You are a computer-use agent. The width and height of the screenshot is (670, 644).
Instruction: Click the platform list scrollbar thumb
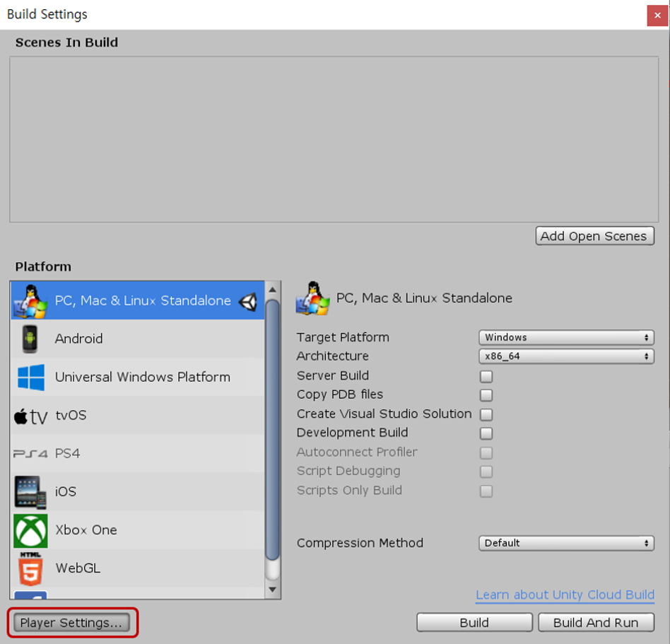pyautogui.click(x=272, y=430)
